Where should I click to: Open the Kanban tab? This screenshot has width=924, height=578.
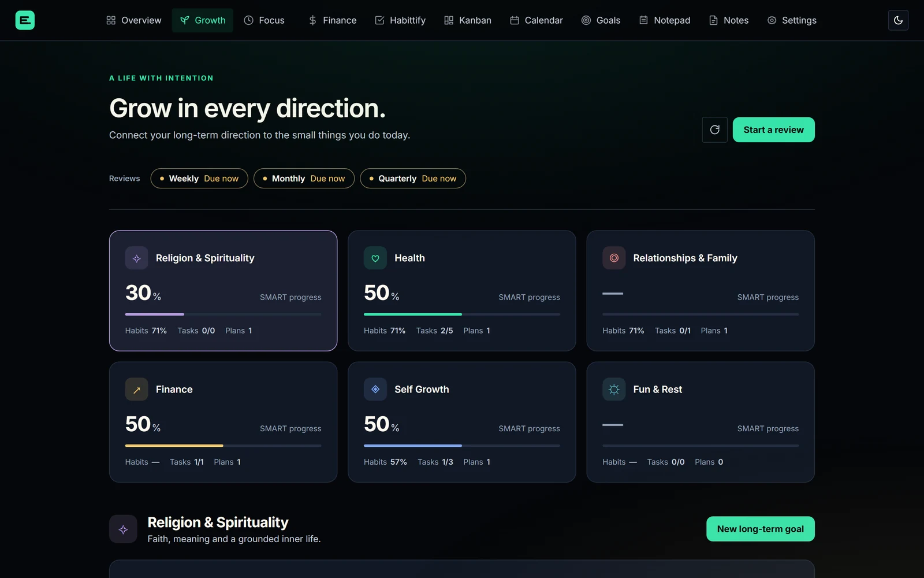click(468, 20)
